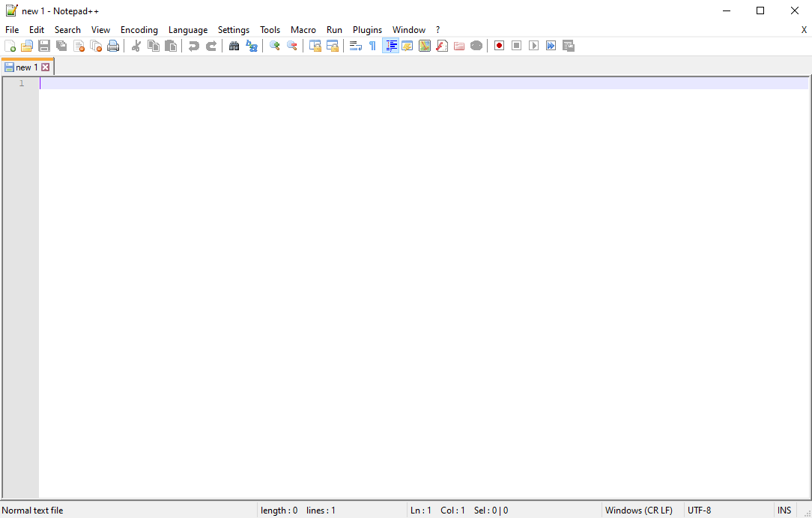Minimize the Notepad++ window
The width and height of the screenshot is (812, 518).
point(727,11)
